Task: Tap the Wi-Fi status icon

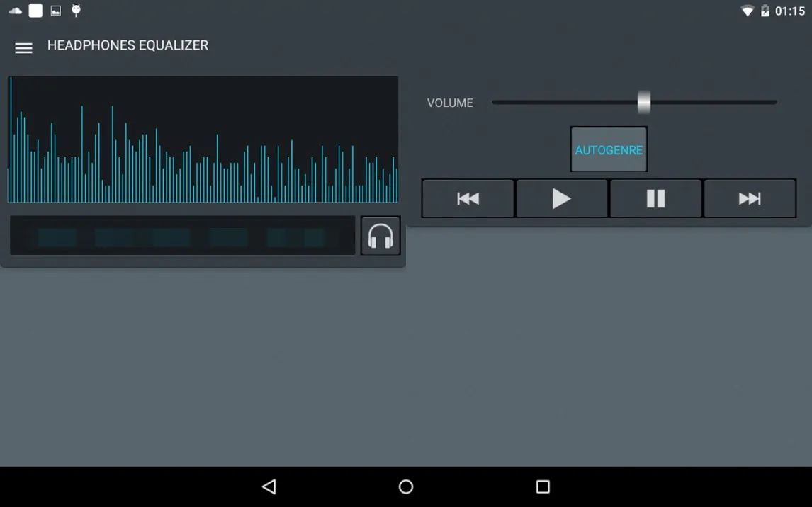Action: [x=747, y=11]
